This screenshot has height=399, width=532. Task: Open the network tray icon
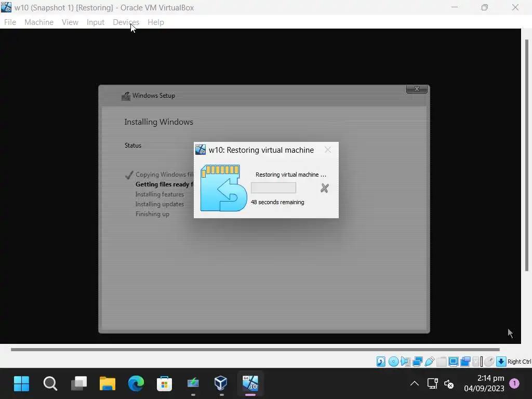pos(433,384)
